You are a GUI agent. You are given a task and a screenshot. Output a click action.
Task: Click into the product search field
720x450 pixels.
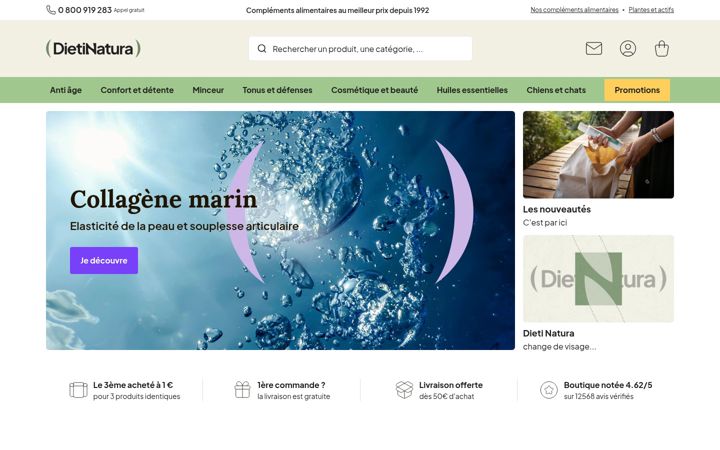tap(360, 49)
